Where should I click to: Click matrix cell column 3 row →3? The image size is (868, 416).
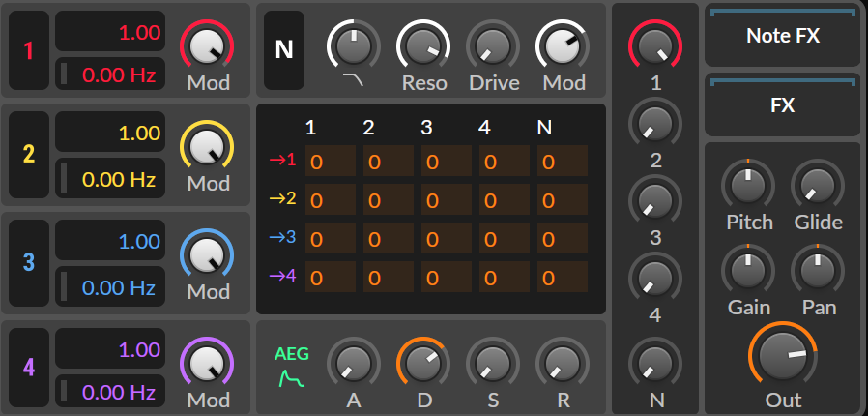tap(447, 238)
